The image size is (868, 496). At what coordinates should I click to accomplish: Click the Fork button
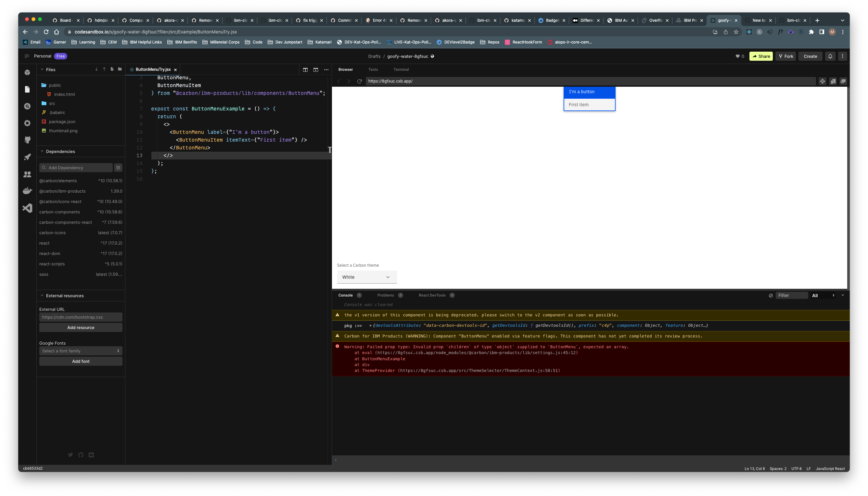[785, 56]
